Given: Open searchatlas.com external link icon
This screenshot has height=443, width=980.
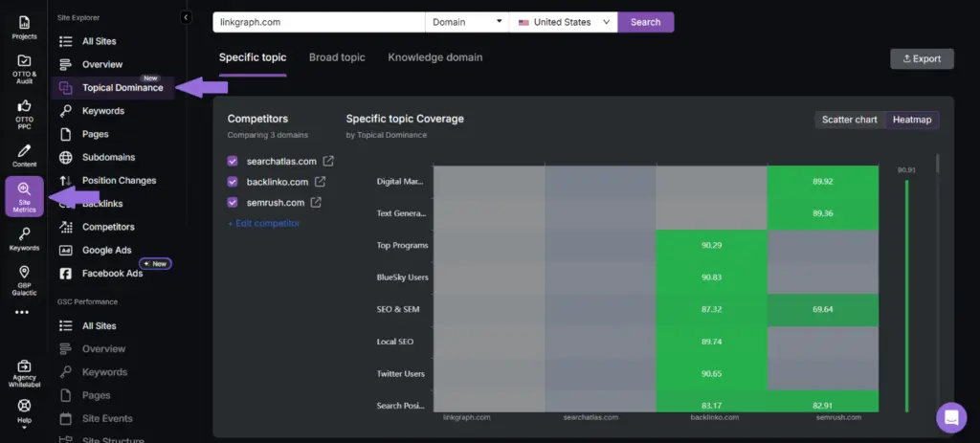Looking at the screenshot, I should point(328,161).
